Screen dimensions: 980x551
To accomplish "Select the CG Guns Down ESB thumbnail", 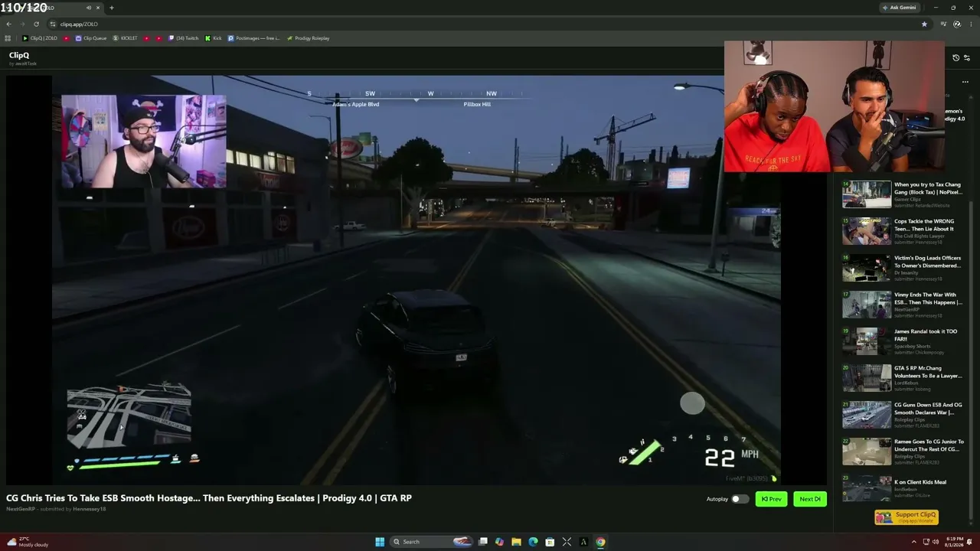I will click(867, 415).
